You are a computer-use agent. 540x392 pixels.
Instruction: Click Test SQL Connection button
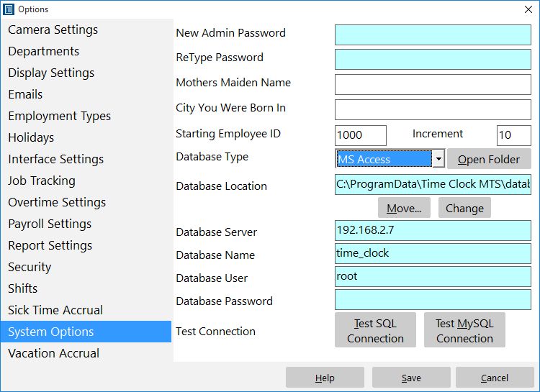tap(375, 330)
